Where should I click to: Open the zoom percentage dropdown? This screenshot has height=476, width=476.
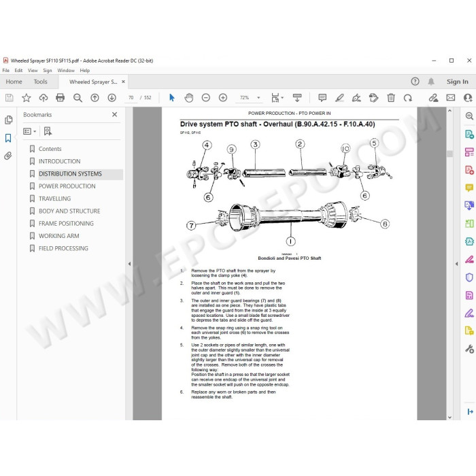pos(258,98)
